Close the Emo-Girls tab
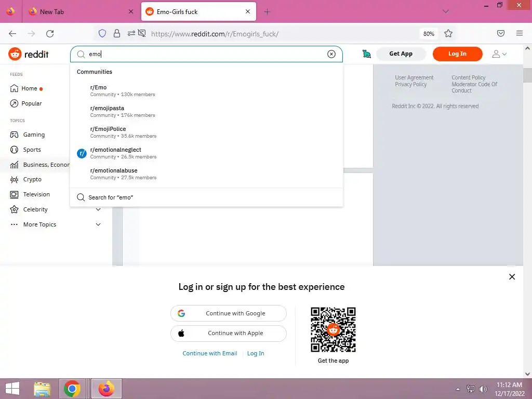 pos(248,11)
